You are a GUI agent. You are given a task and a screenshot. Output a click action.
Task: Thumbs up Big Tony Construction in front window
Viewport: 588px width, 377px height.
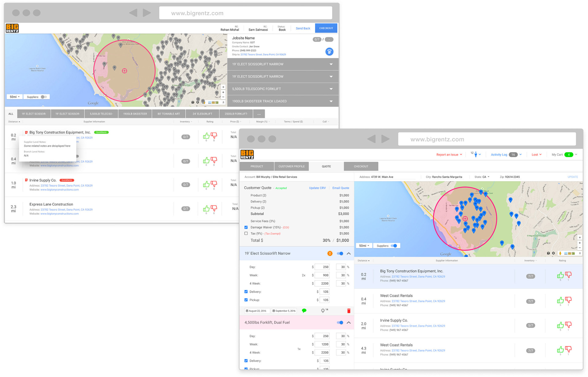560,275
